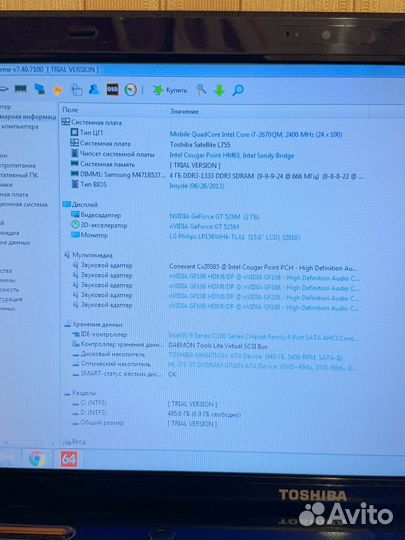This screenshot has height=540, width=405.
Task: Open the cache and memory benchmark RAM icon
Action: point(21,89)
